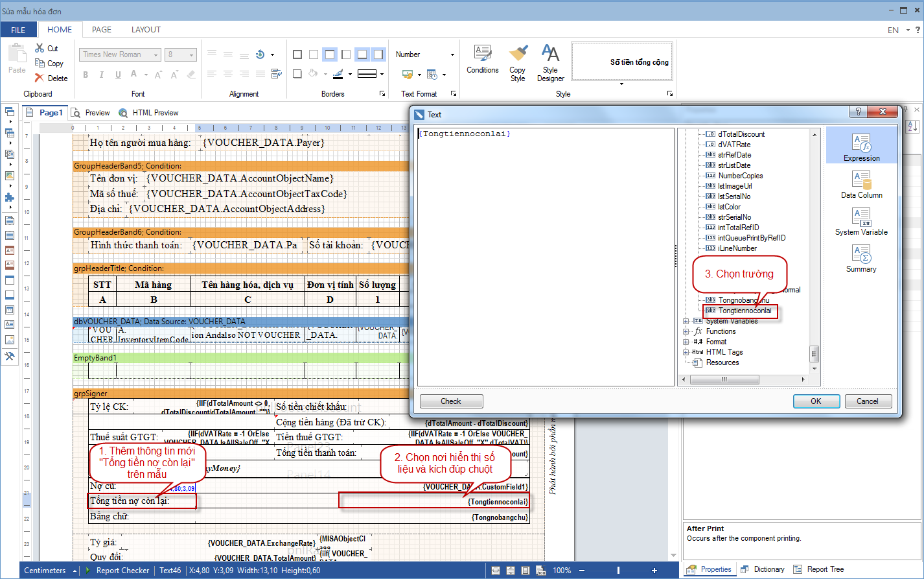
Task: Click the currency text format icon
Action: point(408,74)
